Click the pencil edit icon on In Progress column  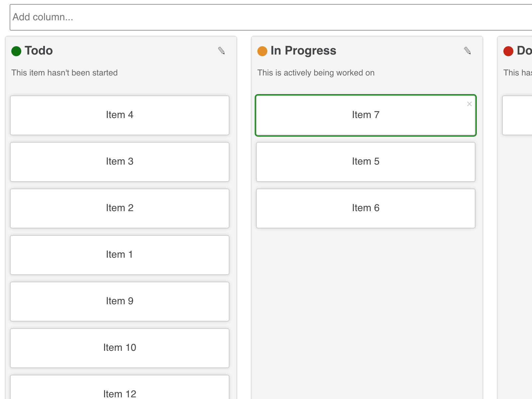coord(468,51)
